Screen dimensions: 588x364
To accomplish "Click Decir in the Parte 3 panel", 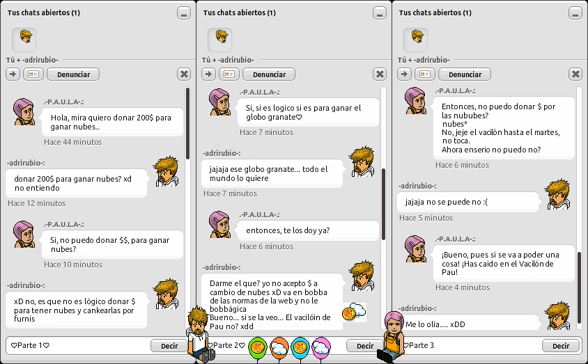I will click(x=561, y=346).
